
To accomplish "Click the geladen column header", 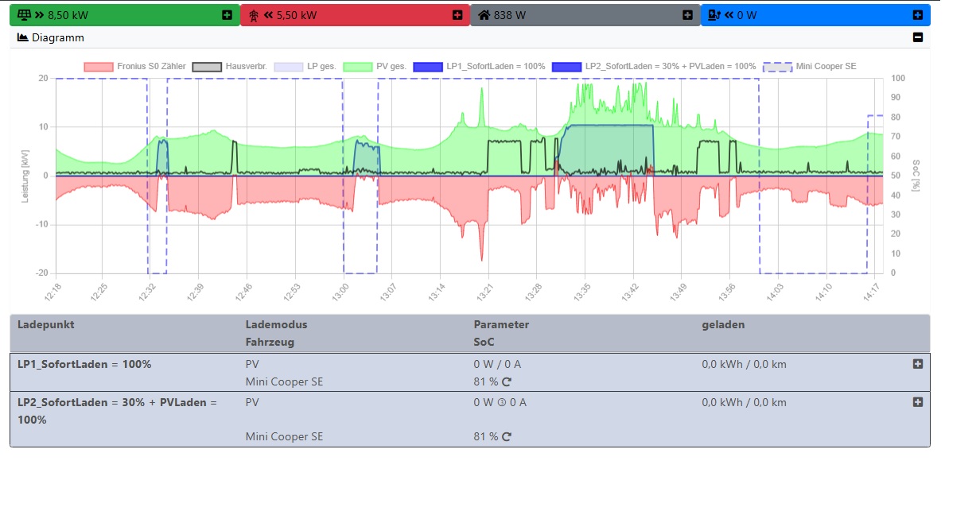I will (723, 324).
